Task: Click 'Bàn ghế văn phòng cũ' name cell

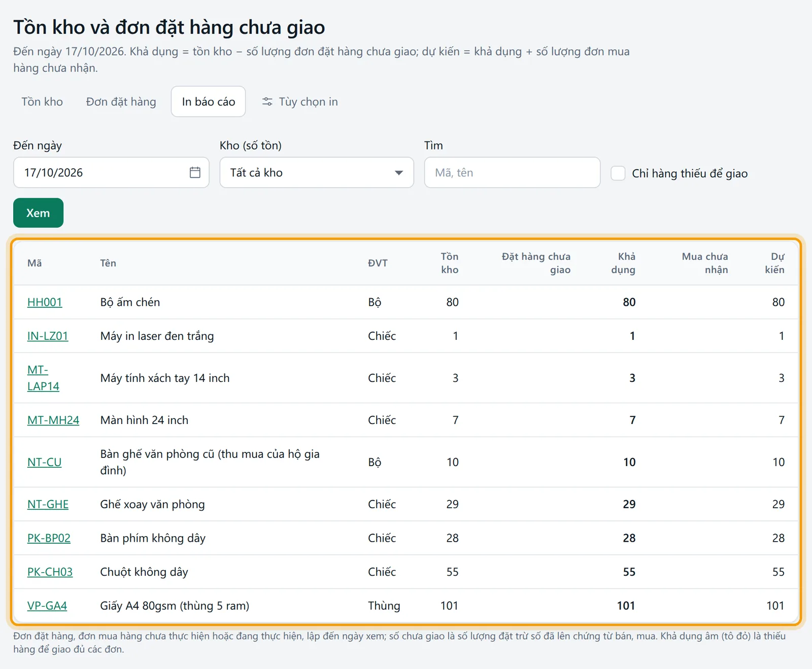Action: pos(210,462)
